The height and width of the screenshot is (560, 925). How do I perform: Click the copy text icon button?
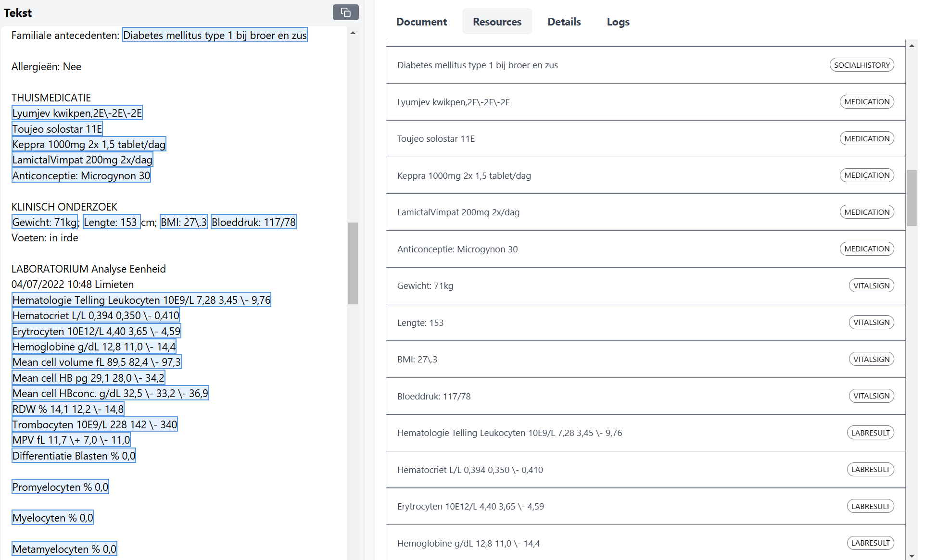tap(345, 12)
